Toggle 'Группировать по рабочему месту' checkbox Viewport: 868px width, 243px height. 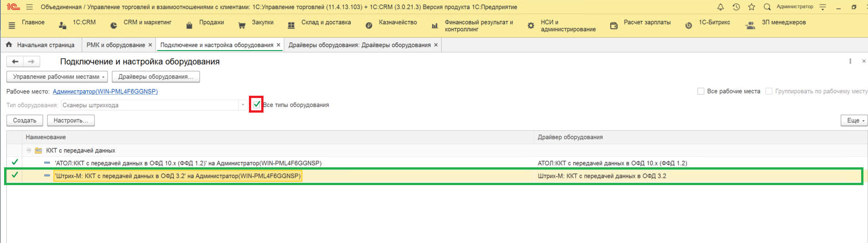pyautogui.click(x=769, y=91)
